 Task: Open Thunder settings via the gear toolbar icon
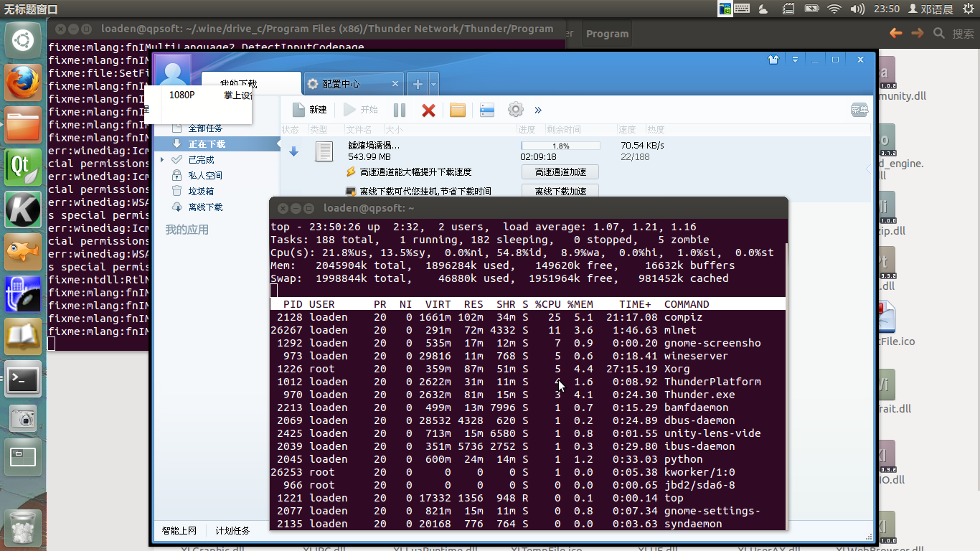[x=515, y=110]
